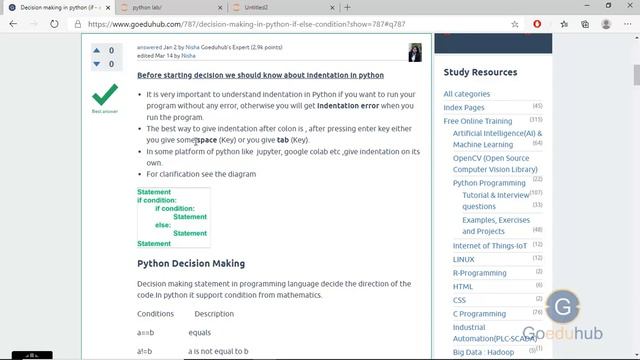Viewport: 640px width, 360px height.
Task: Add page to favorites star icon
Action: coord(515,24)
